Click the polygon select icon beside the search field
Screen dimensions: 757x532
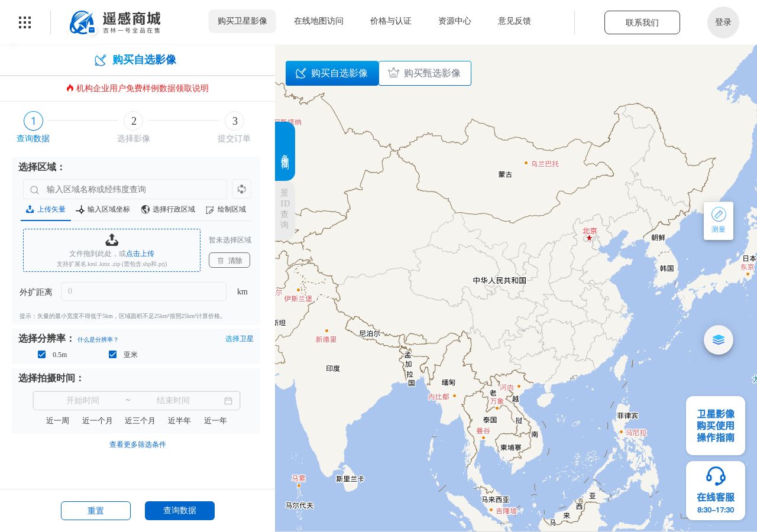coord(241,189)
